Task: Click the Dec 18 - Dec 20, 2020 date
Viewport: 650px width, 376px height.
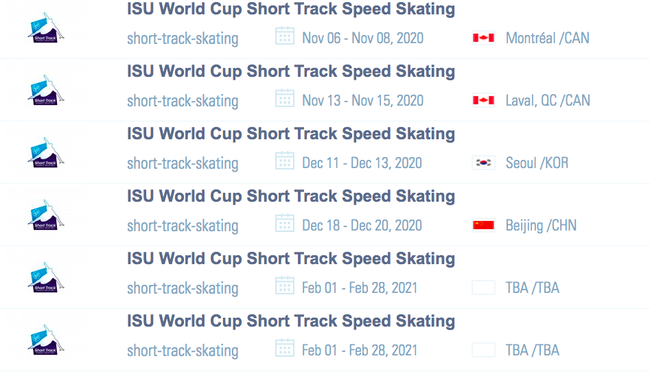Action: pos(362,226)
